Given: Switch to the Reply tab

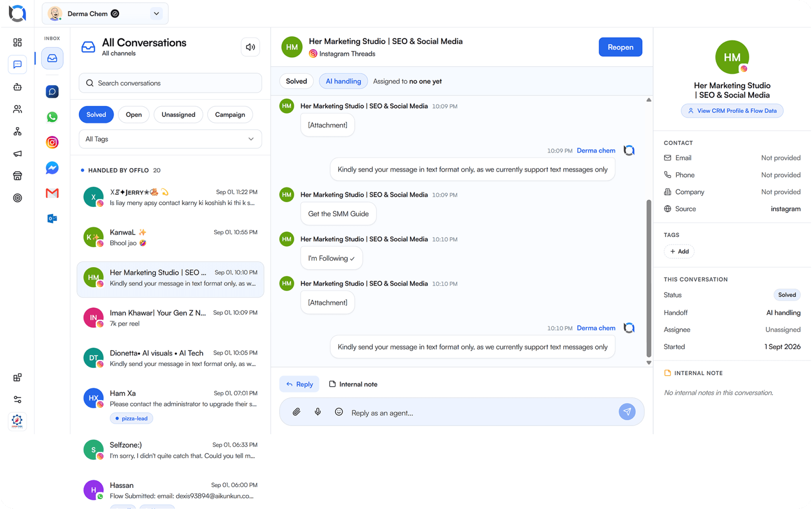Looking at the screenshot, I should click(299, 384).
